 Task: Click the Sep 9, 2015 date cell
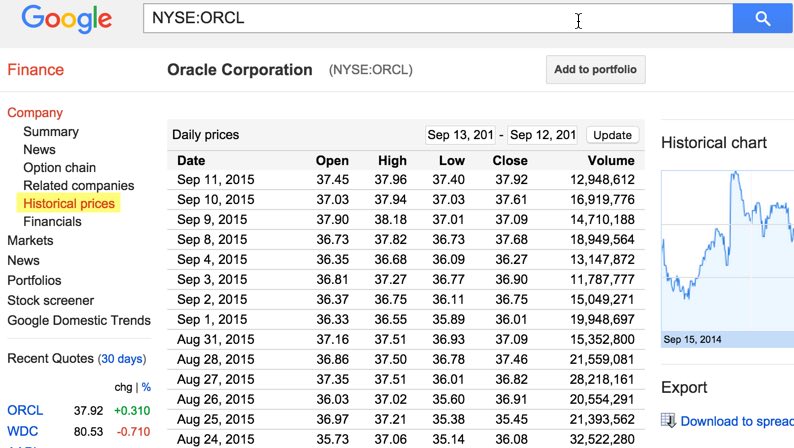tap(212, 220)
